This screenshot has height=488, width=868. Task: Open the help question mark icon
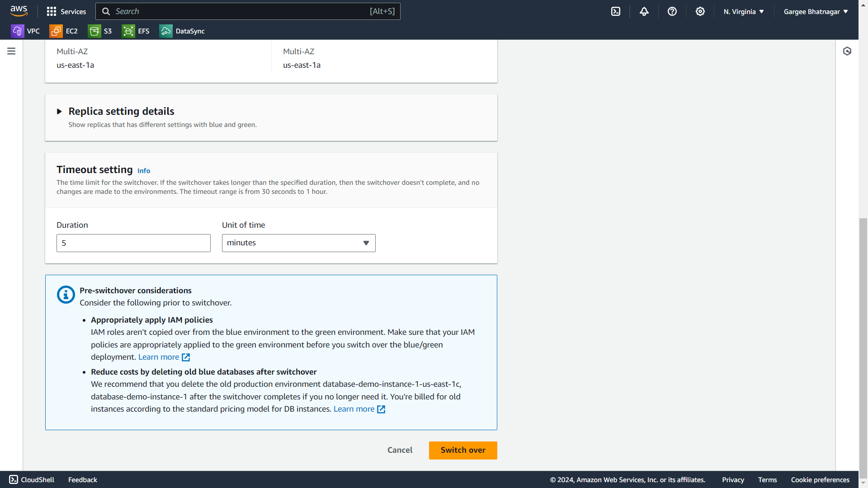672,11
